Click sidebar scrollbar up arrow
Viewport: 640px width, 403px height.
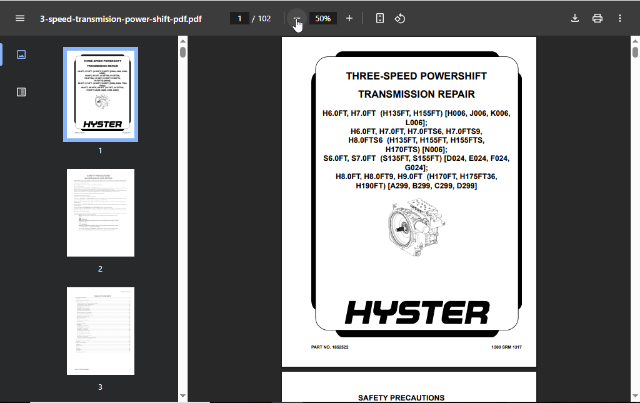coord(182,41)
